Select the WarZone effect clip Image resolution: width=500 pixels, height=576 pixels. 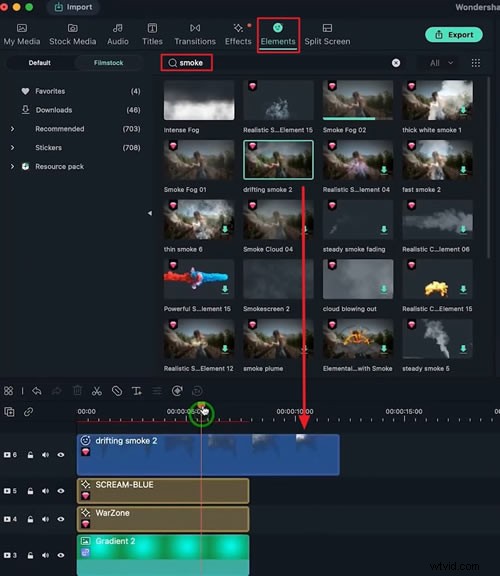163,519
